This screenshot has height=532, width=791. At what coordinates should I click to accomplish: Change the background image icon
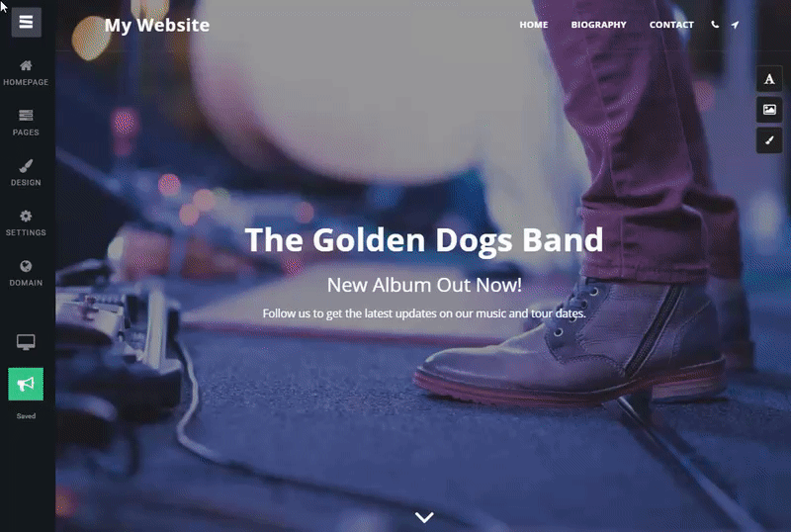(x=769, y=110)
